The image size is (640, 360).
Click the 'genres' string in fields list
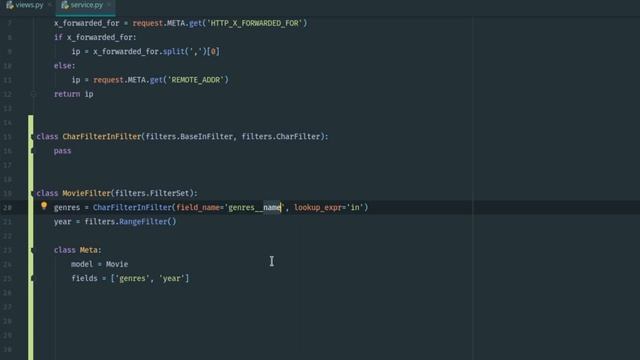coord(132,278)
